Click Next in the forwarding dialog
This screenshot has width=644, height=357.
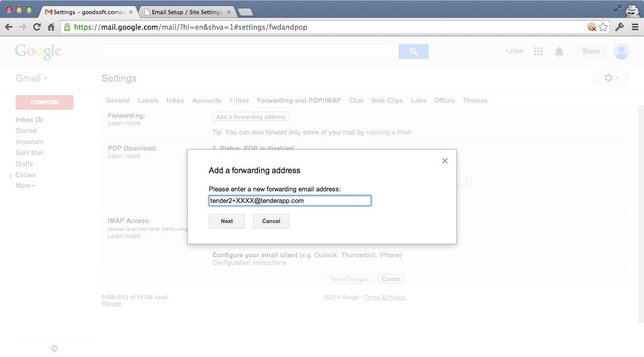coord(227,221)
